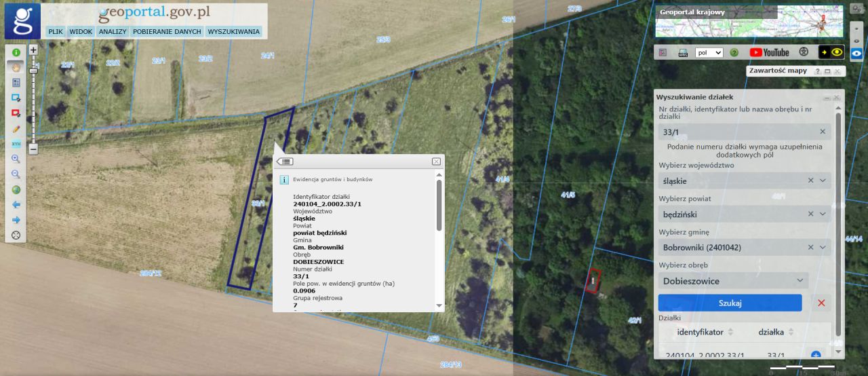Select the smallest eye transparency level
The width and height of the screenshot is (868, 376).
pyautogui.click(x=856, y=29)
